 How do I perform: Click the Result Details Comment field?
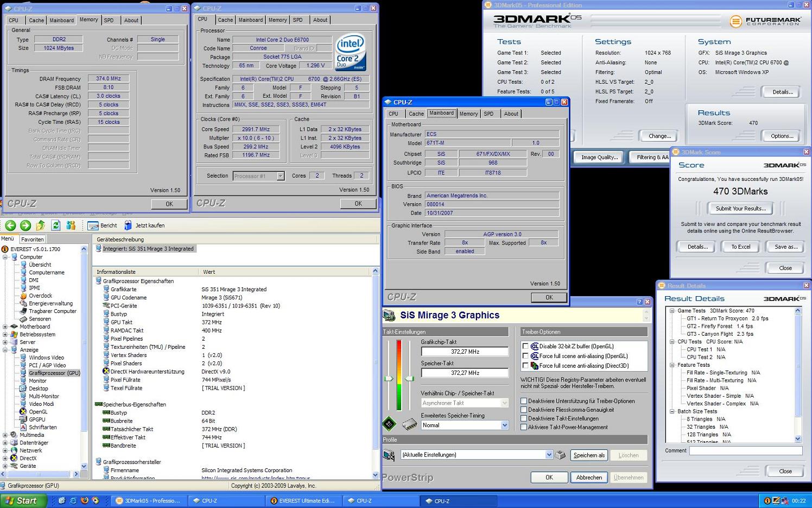[x=745, y=450]
